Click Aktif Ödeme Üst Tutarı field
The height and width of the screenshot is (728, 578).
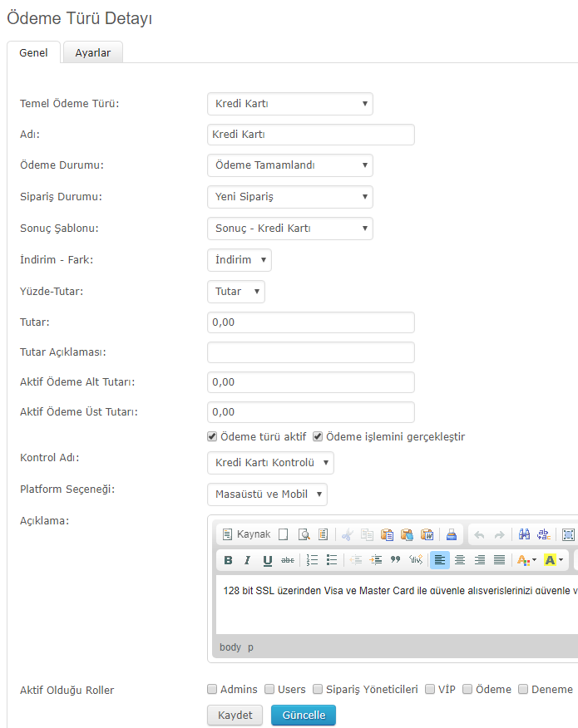coord(311,412)
